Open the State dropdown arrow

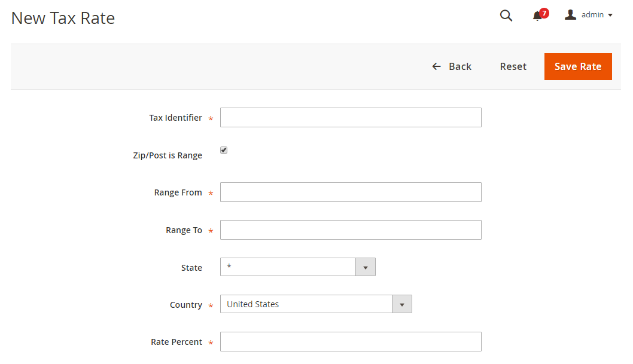point(366,267)
